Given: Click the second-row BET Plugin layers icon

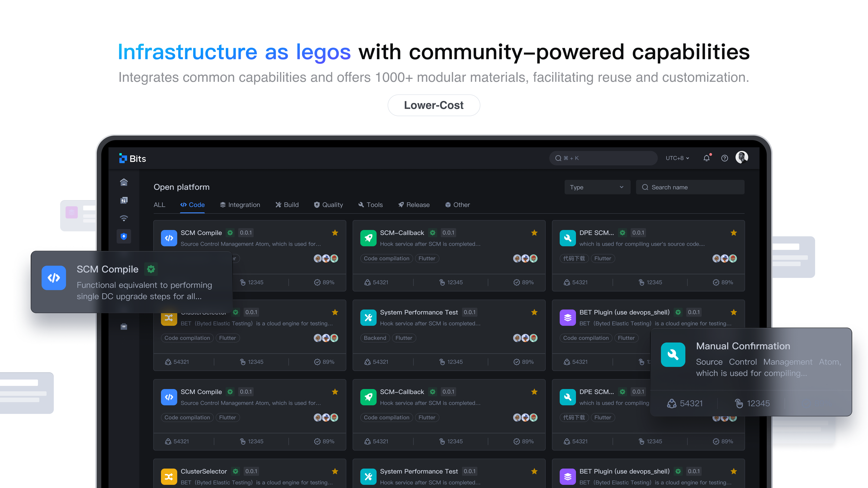Looking at the screenshot, I should (568, 318).
